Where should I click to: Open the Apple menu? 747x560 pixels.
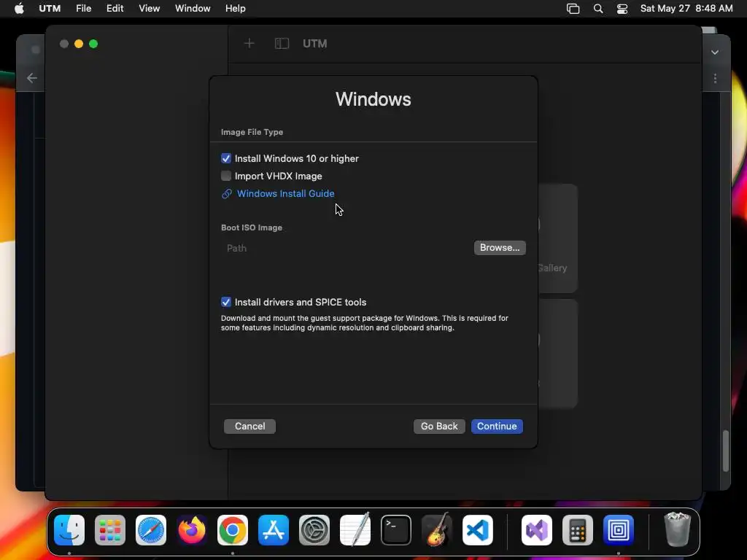coord(19,9)
